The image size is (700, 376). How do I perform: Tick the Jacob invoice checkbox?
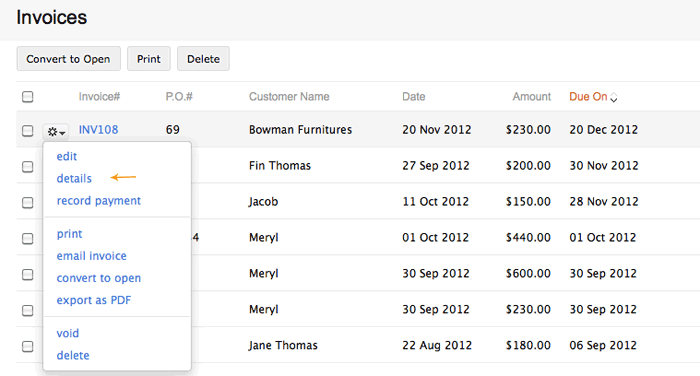pyautogui.click(x=28, y=202)
